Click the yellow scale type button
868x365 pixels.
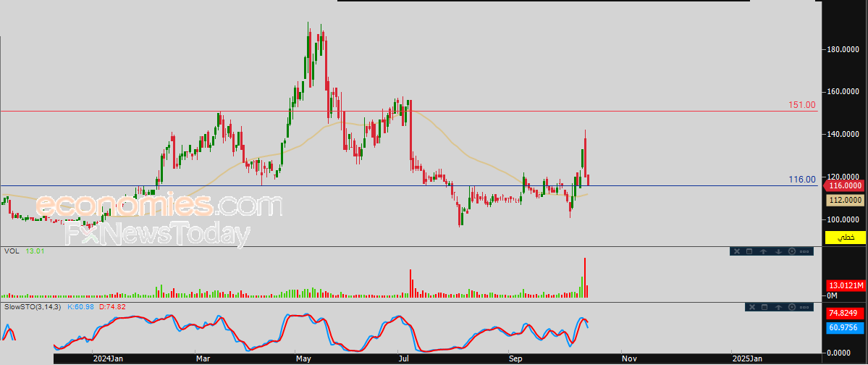(x=845, y=237)
